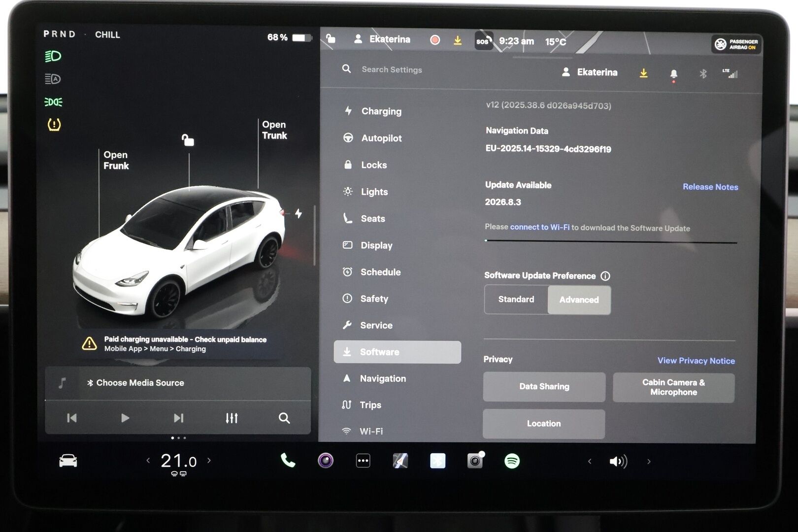
Task: Launch Spotify from the app dock
Action: [512, 461]
